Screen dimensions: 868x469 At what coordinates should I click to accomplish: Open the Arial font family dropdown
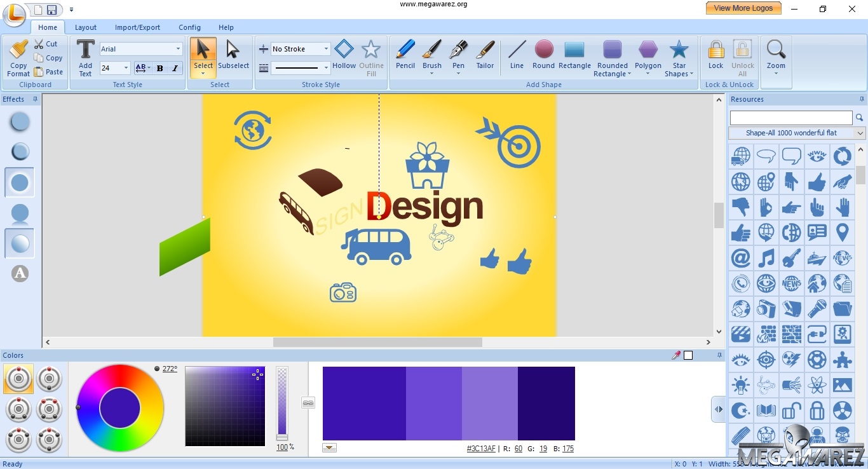[x=177, y=48]
